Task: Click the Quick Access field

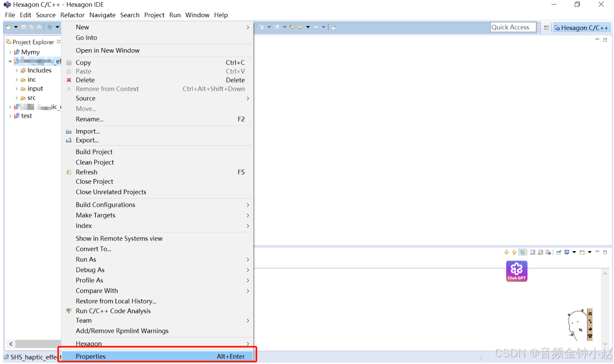Action: coord(513,27)
